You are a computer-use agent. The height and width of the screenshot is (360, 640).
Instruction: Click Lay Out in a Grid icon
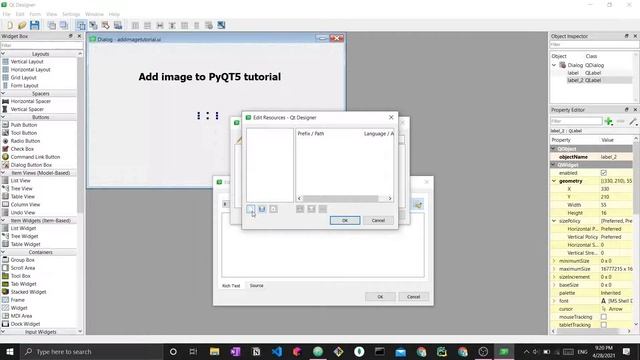point(184,25)
